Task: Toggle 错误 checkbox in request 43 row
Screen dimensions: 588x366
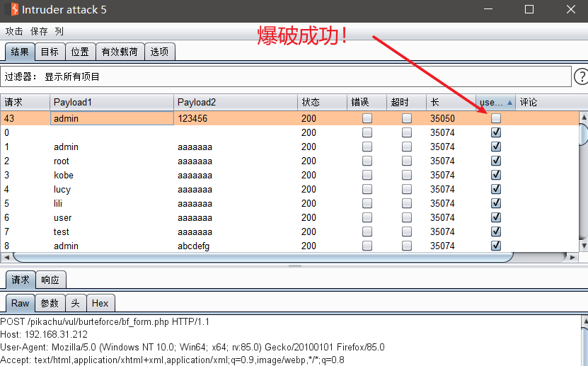Action: (367, 118)
